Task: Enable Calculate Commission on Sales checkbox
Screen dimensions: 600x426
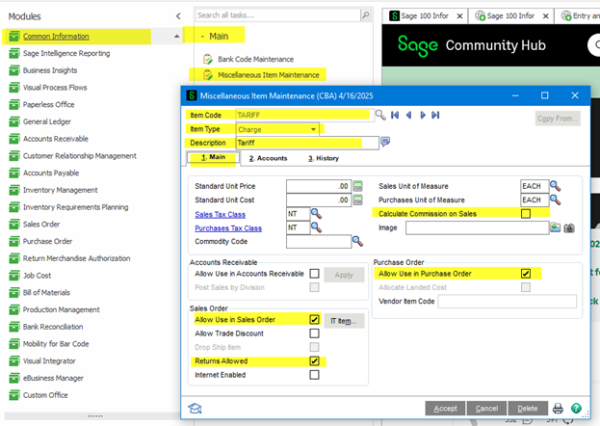Action: tap(526, 213)
